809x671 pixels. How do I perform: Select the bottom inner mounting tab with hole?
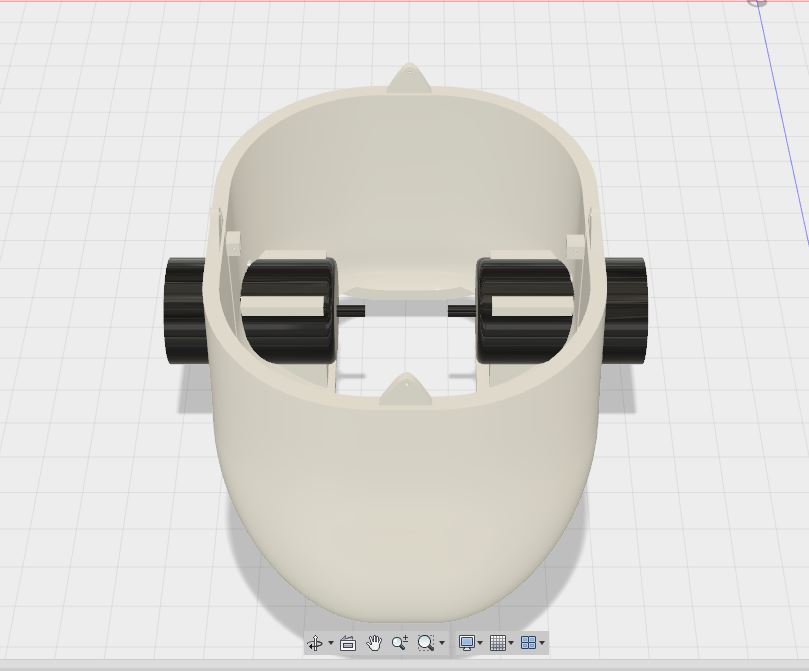(x=406, y=389)
